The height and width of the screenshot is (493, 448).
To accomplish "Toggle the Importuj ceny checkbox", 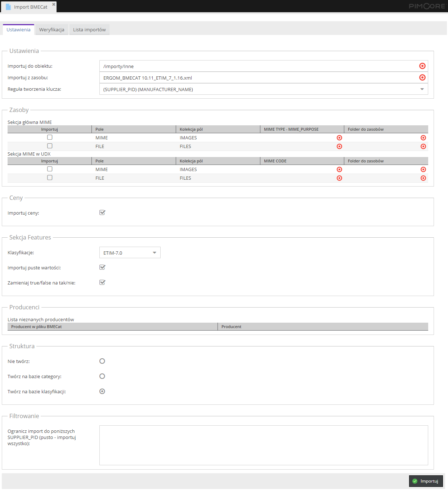I will pyautogui.click(x=102, y=212).
